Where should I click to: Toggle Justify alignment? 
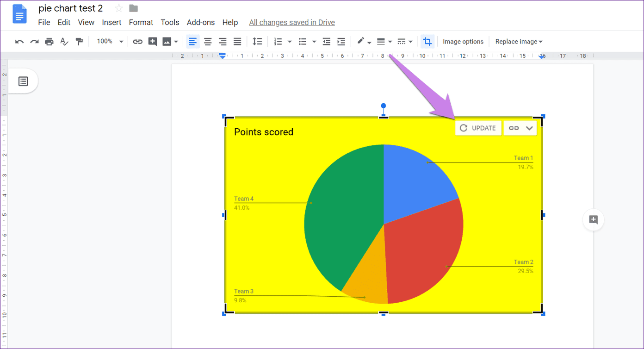[237, 42]
